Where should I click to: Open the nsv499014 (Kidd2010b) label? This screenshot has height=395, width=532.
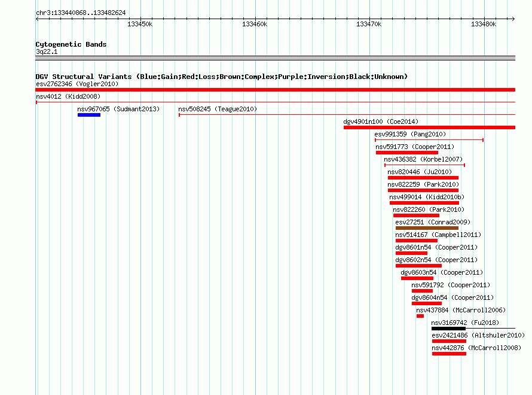[427, 197]
